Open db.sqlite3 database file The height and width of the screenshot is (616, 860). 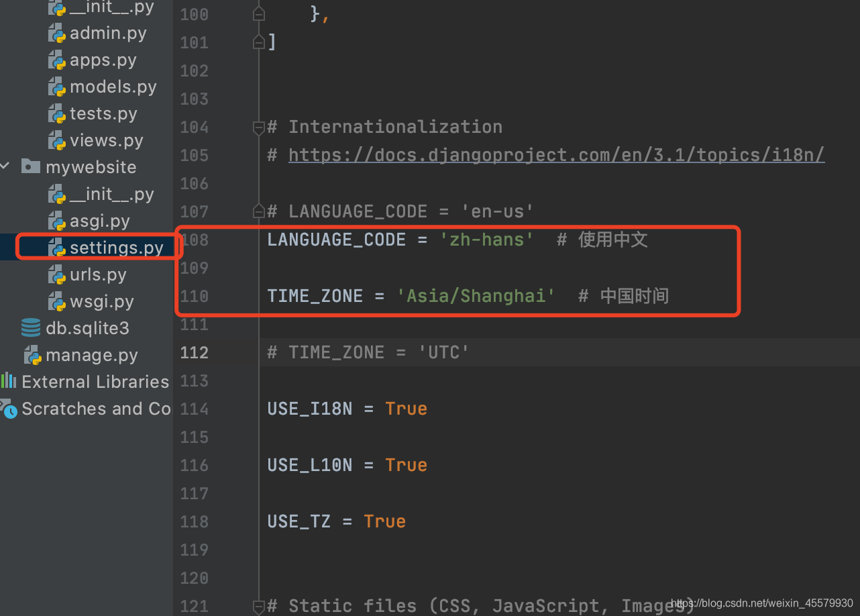pyautogui.click(x=87, y=328)
